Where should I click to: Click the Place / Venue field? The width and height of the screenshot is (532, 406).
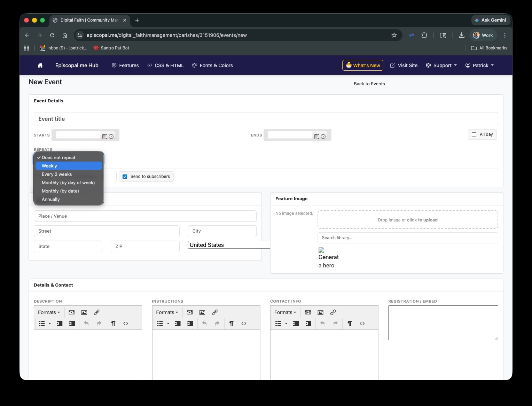point(145,216)
